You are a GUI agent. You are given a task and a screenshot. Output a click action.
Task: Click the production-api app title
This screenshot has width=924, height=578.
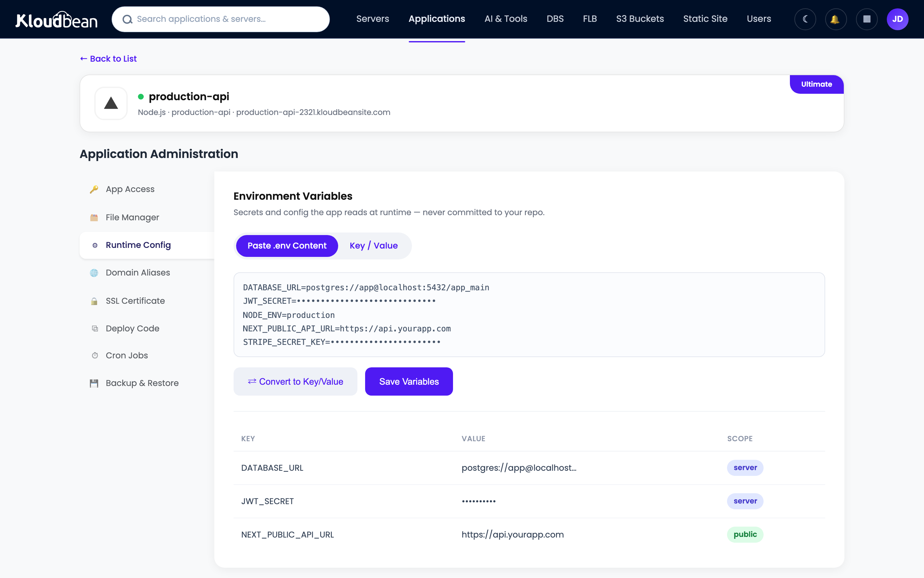[x=189, y=97]
